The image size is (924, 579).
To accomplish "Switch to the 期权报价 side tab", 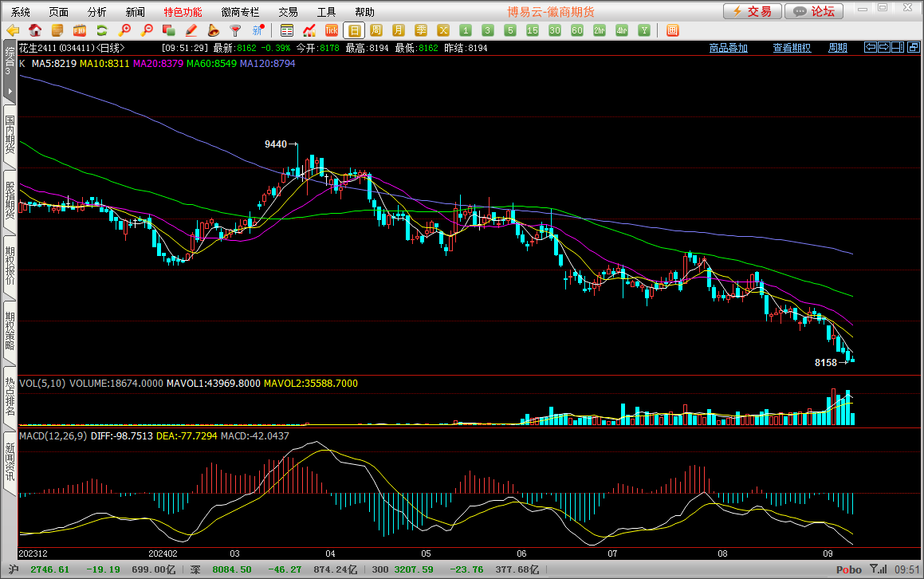I will [x=10, y=266].
